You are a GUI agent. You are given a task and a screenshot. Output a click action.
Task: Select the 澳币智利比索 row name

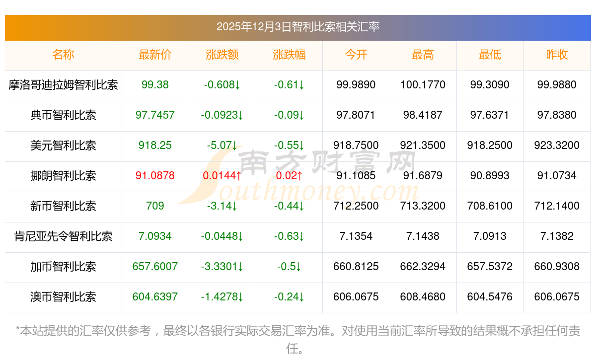point(63,297)
